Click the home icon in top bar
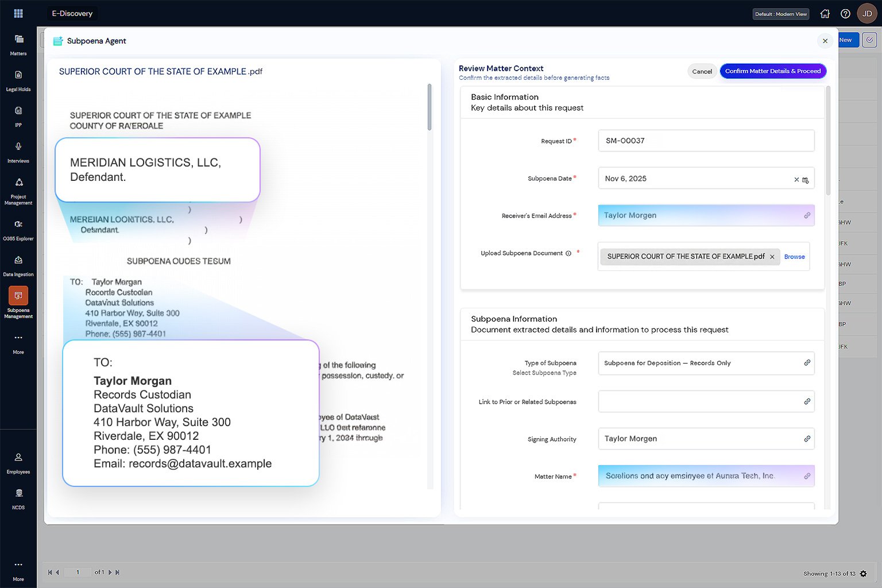Viewport: 882px width, 588px height. [x=825, y=14]
